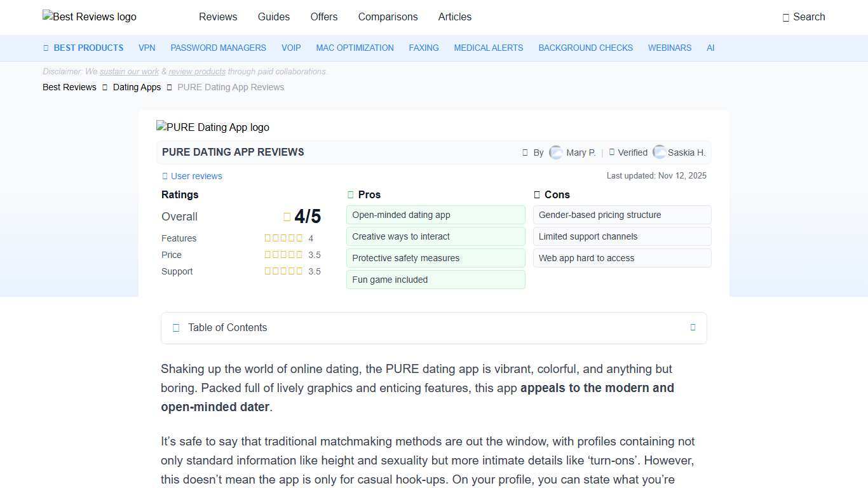Switch to the WEBINARS category
Viewport: 868px width, 488px height.
click(670, 48)
